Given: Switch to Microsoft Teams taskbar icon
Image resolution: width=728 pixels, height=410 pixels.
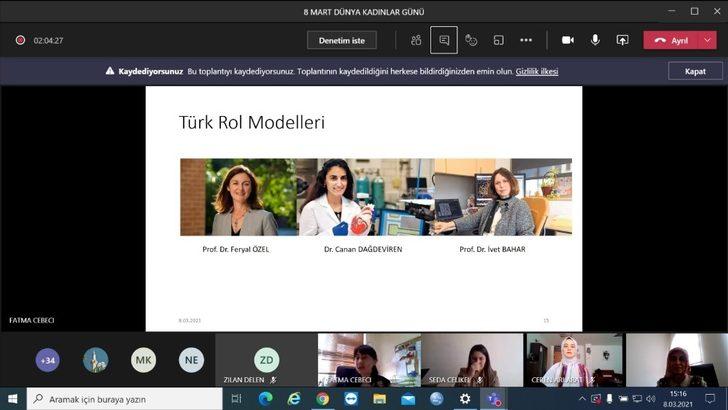Looking at the screenshot, I should tap(494, 399).
